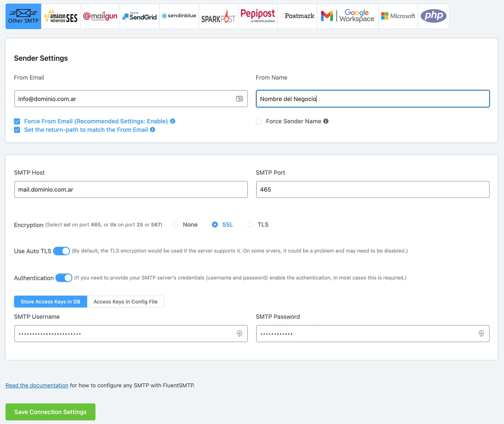Select the TLS encryption radio button
This screenshot has height=424, width=504.
[250, 224]
